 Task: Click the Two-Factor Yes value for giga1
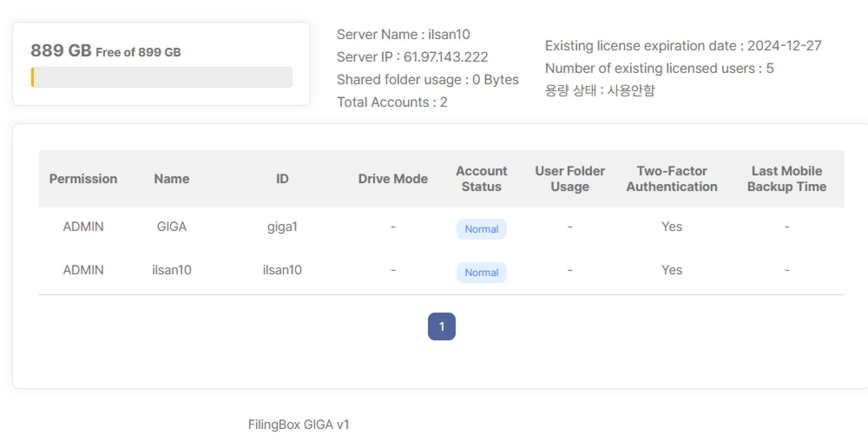click(x=671, y=227)
